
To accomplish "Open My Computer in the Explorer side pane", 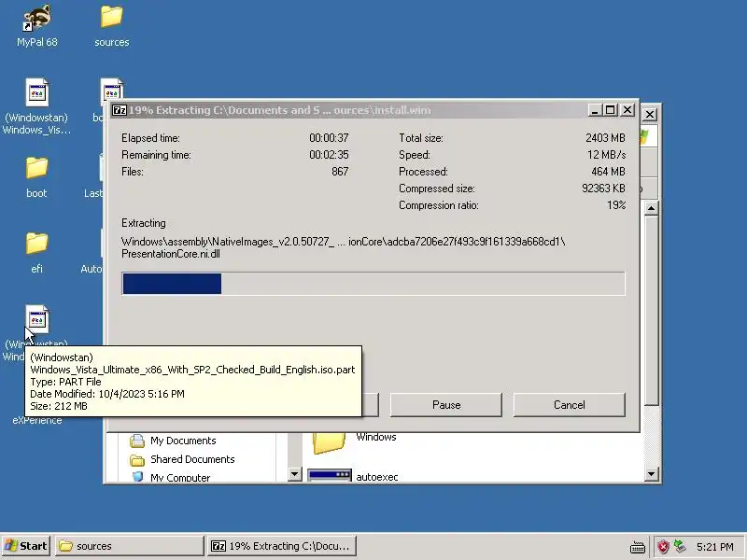I will [x=170, y=477].
